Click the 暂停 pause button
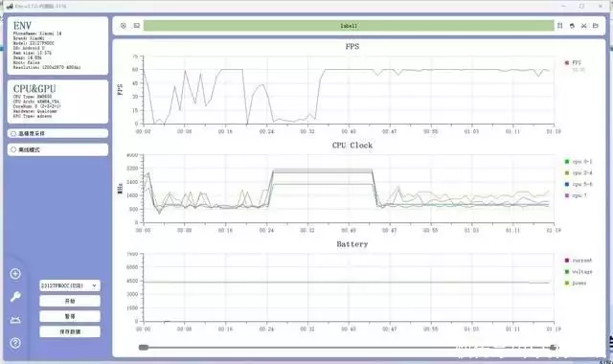This screenshot has height=364, width=613. pyautogui.click(x=70, y=316)
